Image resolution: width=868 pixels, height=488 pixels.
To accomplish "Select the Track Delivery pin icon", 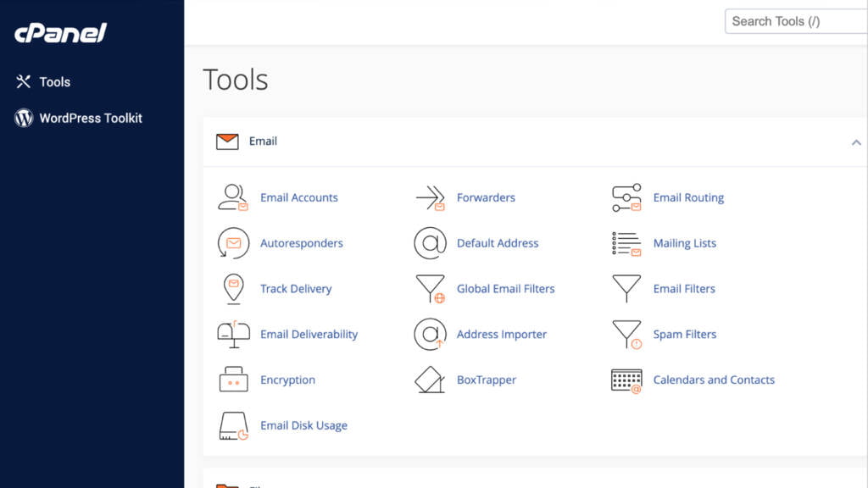I will tap(233, 289).
